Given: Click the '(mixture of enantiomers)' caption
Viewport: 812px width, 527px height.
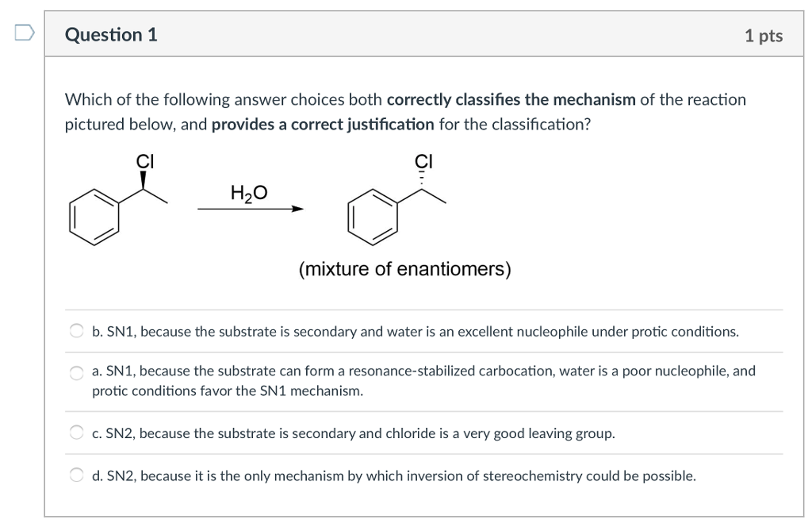Looking at the screenshot, I should click(x=404, y=269).
